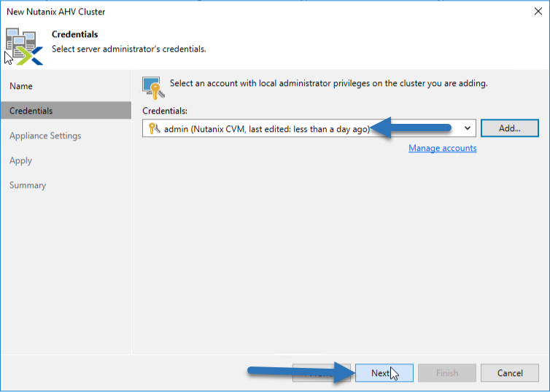
Task: Click the Add... credentials button
Action: tap(510, 128)
